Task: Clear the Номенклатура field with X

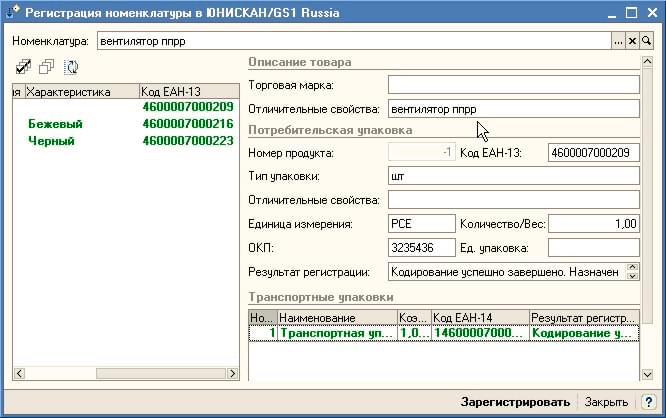Action: coord(632,41)
